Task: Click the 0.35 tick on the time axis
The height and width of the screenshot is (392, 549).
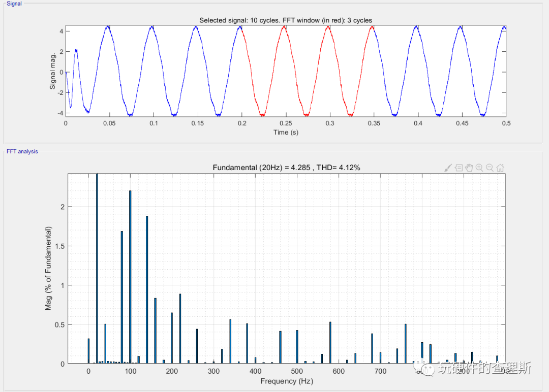Action: [374, 123]
